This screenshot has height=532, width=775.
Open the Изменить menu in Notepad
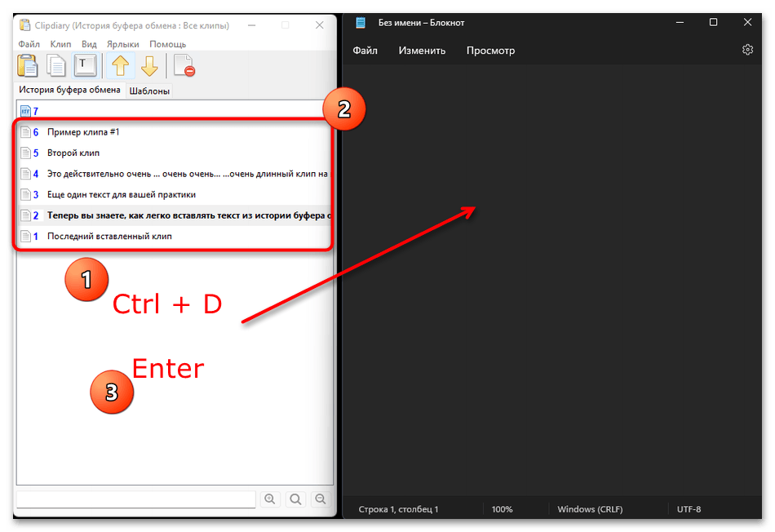coord(422,51)
